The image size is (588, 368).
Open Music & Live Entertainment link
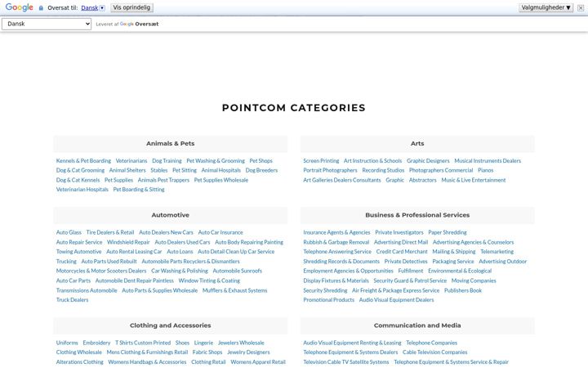pos(474,180)
